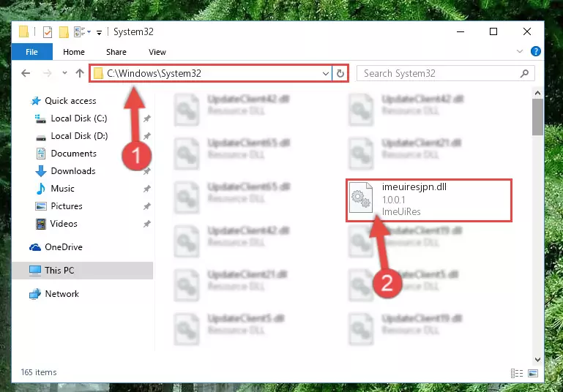The image size is (563, 392).
Task: Click the vertical scrollbar thumb
Action: [x=537, y=117]
